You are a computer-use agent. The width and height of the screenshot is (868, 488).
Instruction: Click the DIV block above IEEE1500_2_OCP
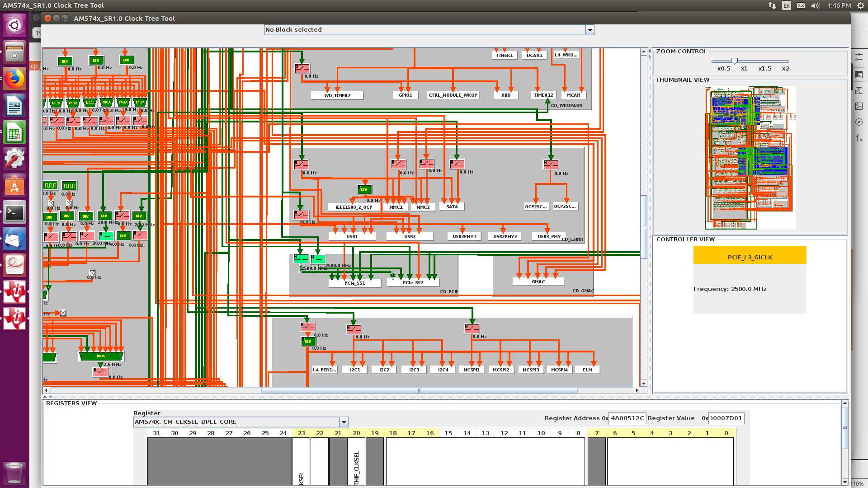pos(364,190)
